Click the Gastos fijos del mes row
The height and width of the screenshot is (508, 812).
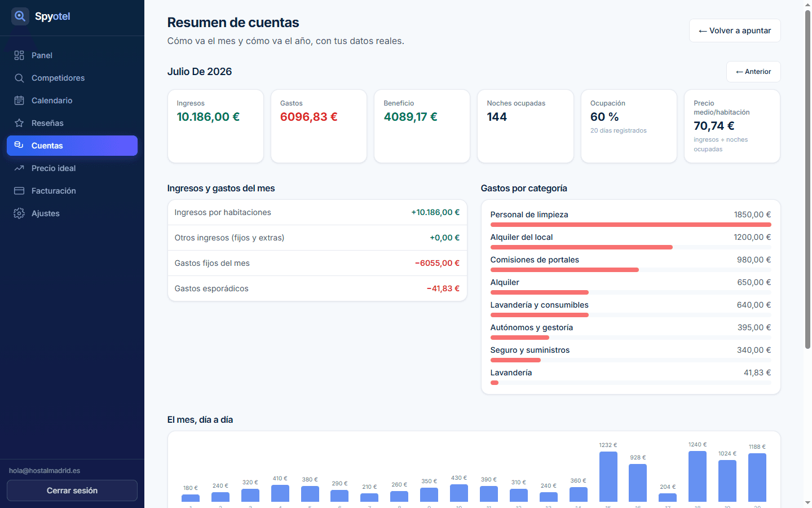(x=317, y=263)
